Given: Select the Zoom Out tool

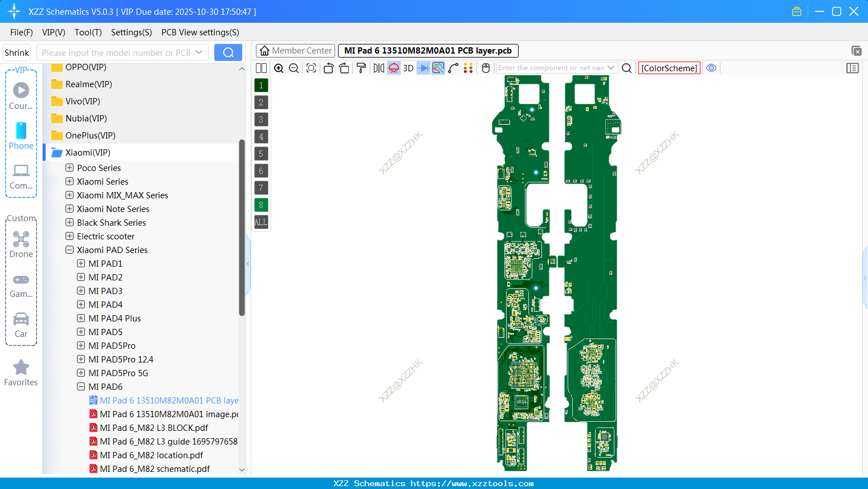Looking at the screenshot, I should point(294,68).
